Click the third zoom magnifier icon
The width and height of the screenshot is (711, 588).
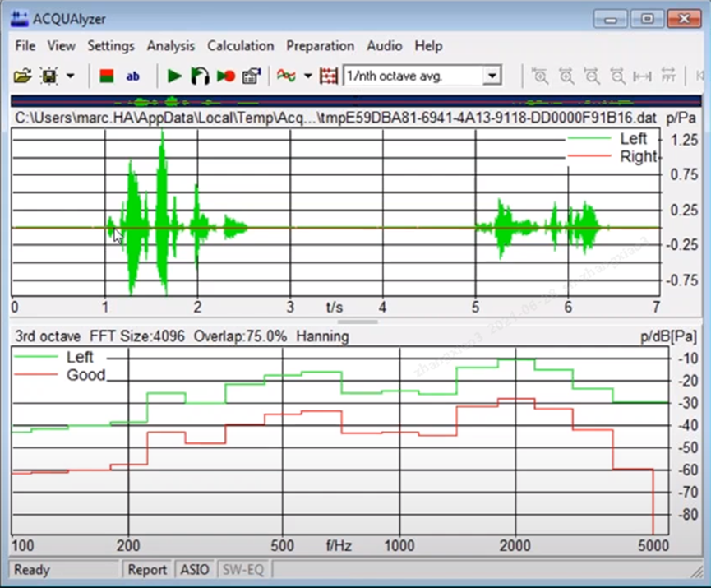(x=592, y=76)
